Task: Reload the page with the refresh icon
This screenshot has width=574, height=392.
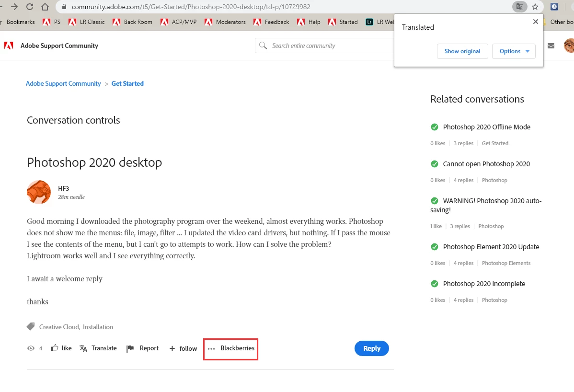Action: 30,7
